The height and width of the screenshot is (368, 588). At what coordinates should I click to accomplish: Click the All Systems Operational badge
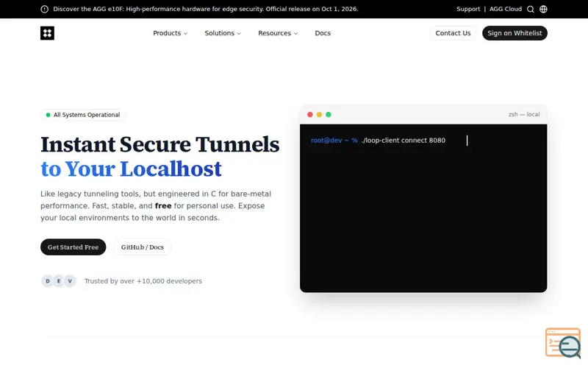pyautogui.click(x=83, y=115)
